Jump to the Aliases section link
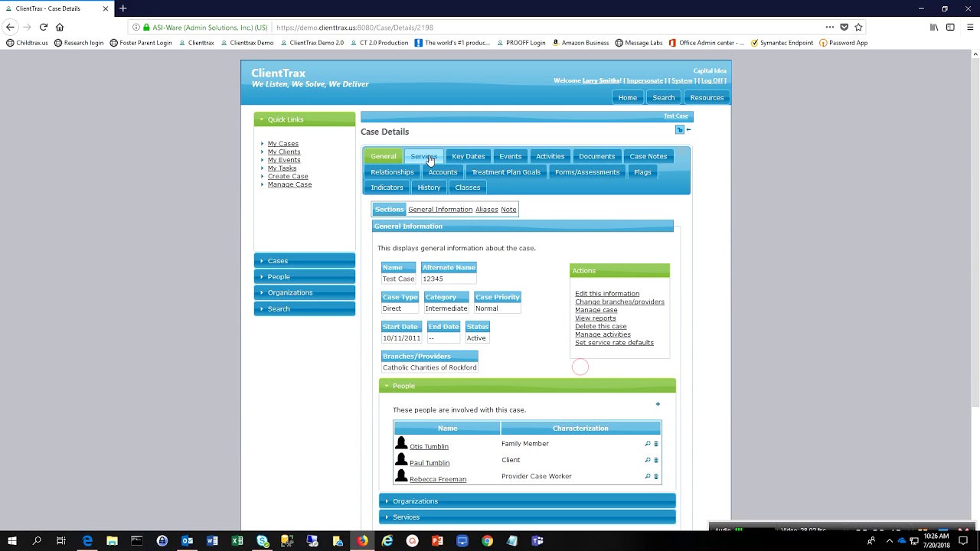Screen dimensions: 980x551 [x=486, y=210]
